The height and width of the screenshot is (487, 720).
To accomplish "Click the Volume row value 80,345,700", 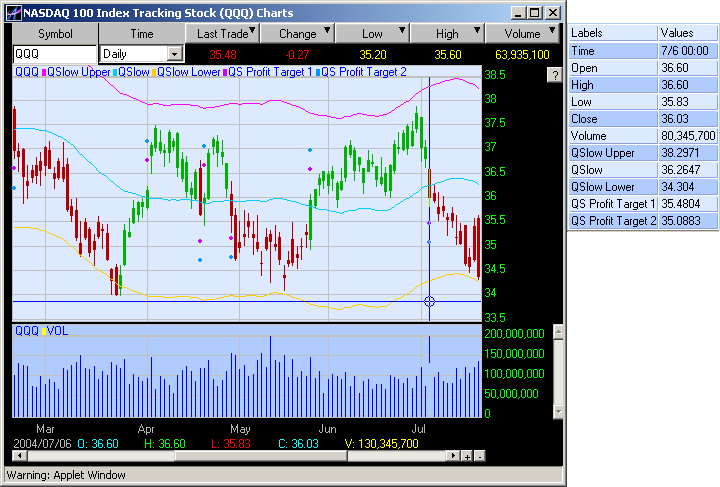I will point(688,136).
